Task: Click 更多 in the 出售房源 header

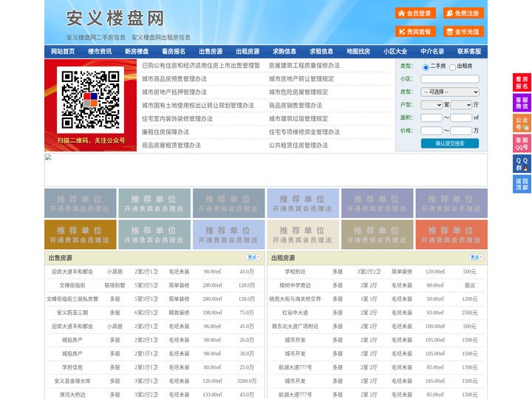Action: click(253, 258)
